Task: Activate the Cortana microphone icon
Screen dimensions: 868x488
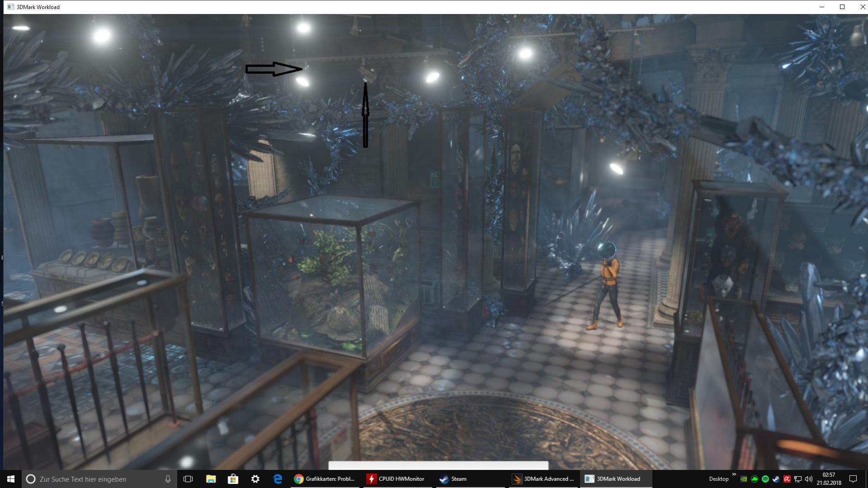Action: 168,479
